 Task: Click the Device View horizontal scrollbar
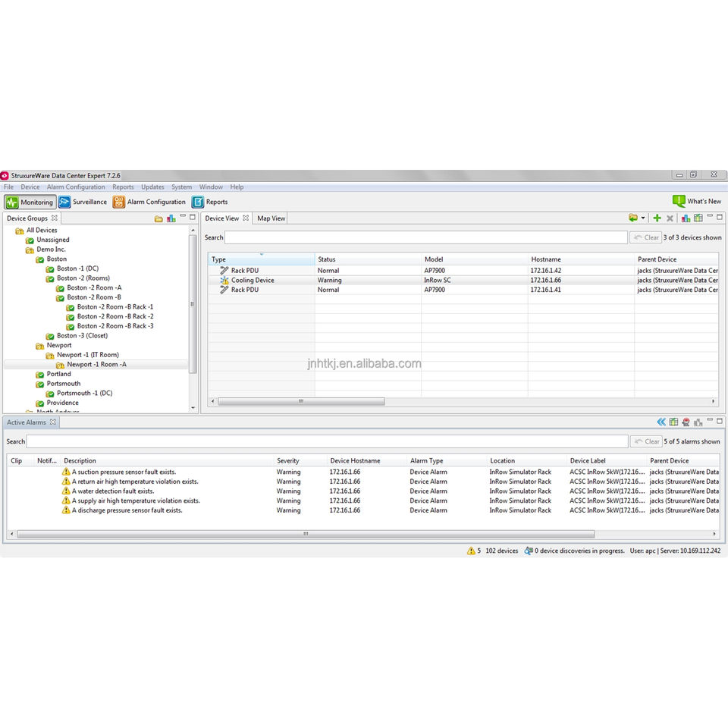pos(301,401)
